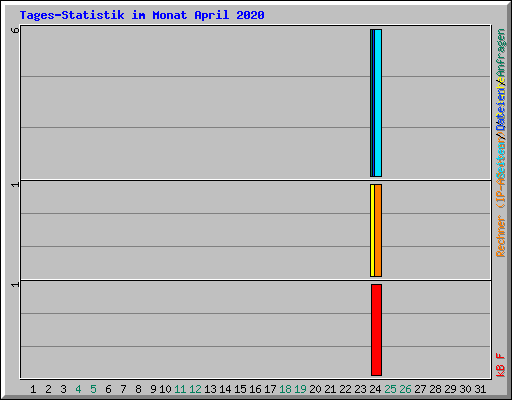The width and height of the screenshot is (512, 400).
Task: Click the vertical Anfragen legend label
Action: [501, 53]
